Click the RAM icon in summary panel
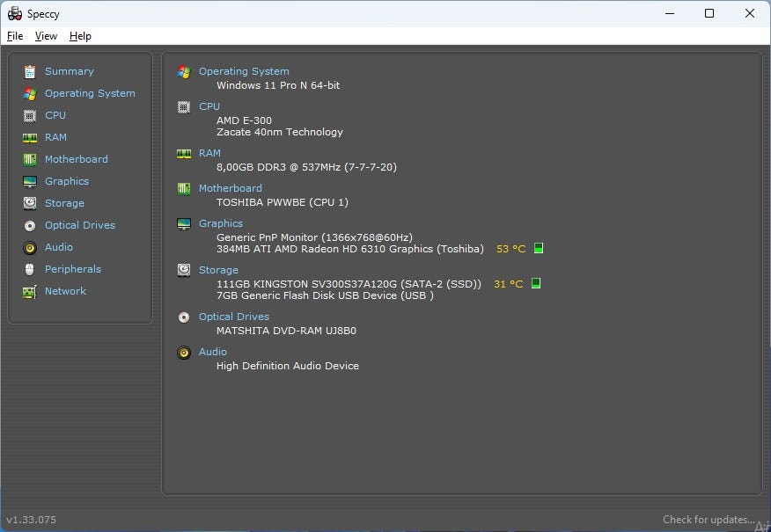This screenshot has width=771, height=532. (184, 154)
